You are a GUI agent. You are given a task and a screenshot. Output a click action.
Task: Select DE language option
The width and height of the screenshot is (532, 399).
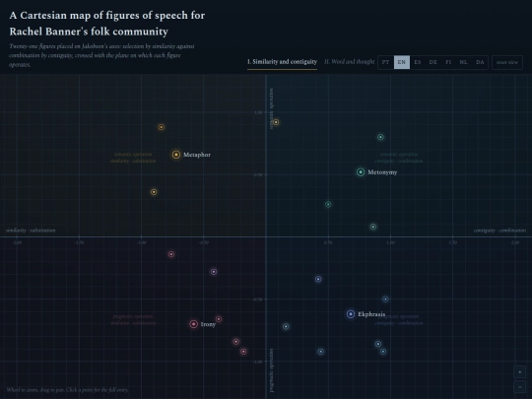[432, 62]
